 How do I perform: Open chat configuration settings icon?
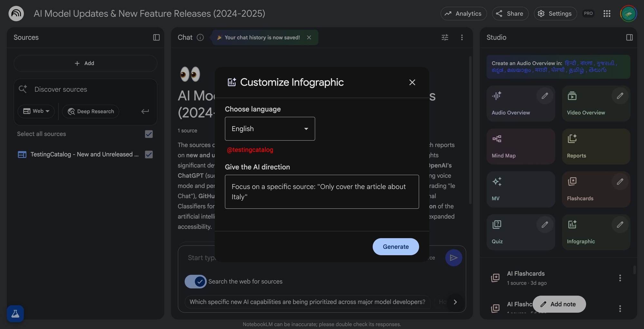[445, 37]
